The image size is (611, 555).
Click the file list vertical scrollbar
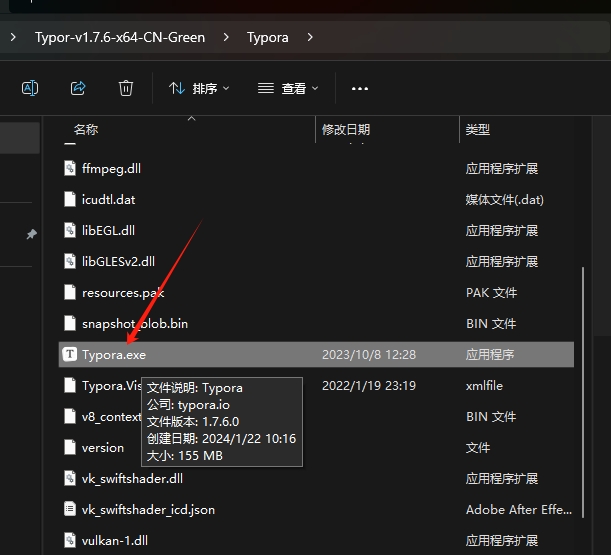[583, 392]
